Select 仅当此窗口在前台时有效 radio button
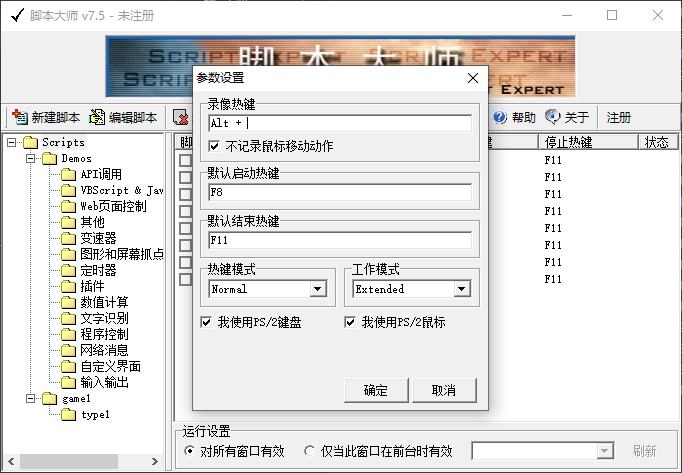The image size is (682, 473). (309, 451)
